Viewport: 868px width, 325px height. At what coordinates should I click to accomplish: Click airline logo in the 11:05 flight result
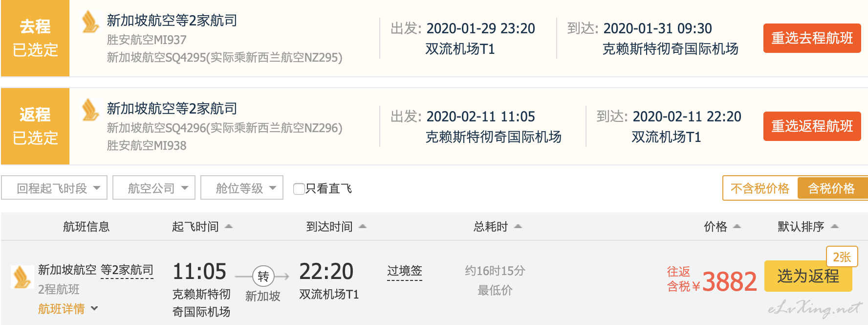tap(22, 277)
